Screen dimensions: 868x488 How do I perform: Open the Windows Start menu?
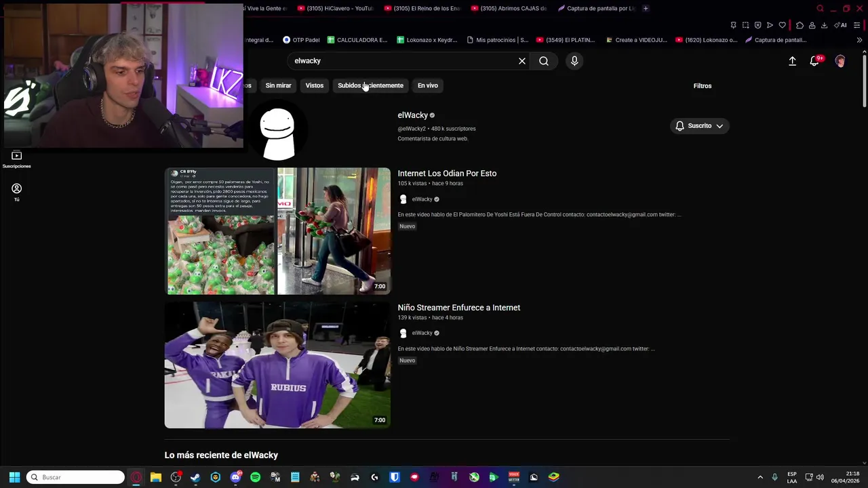click(x=14, y=477)
